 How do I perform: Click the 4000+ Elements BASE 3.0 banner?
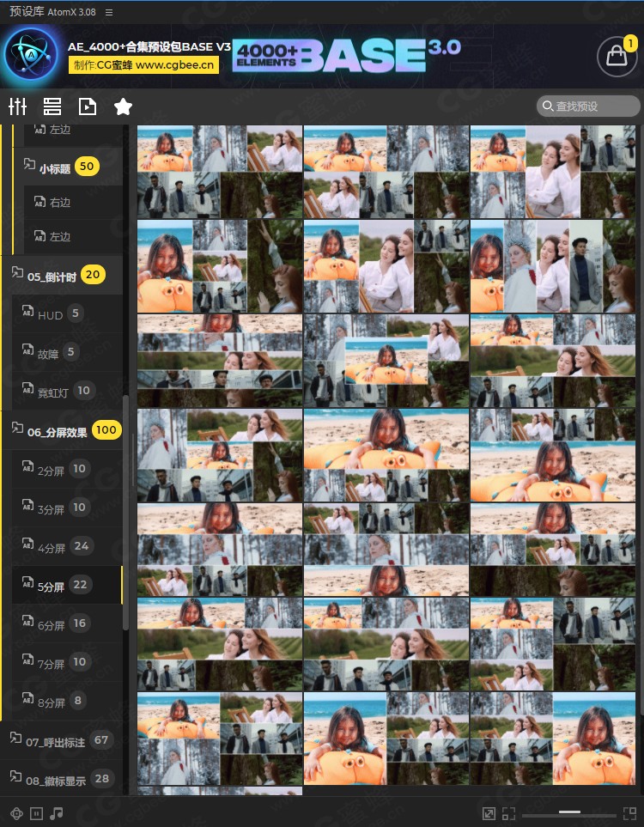coord(347,55)
